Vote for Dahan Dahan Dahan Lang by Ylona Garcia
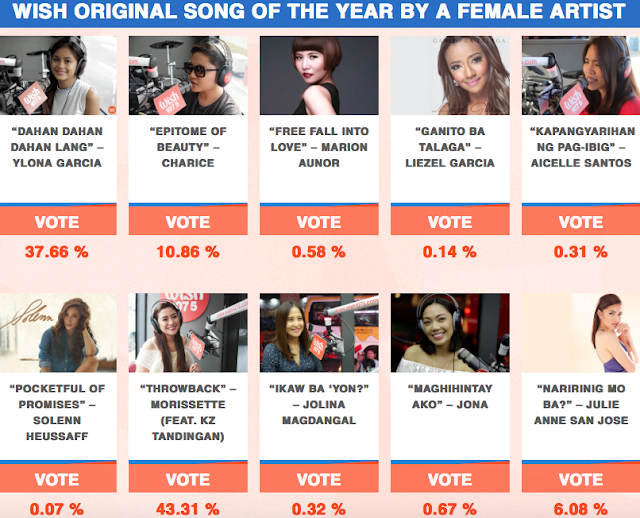 coord(58,221)
